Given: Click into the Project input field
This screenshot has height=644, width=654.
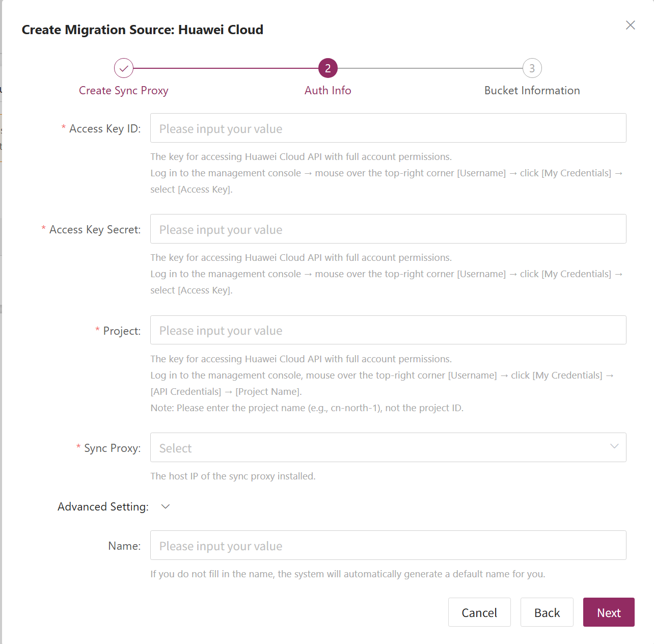Looking at the screenshot, I should coord(388,330).
